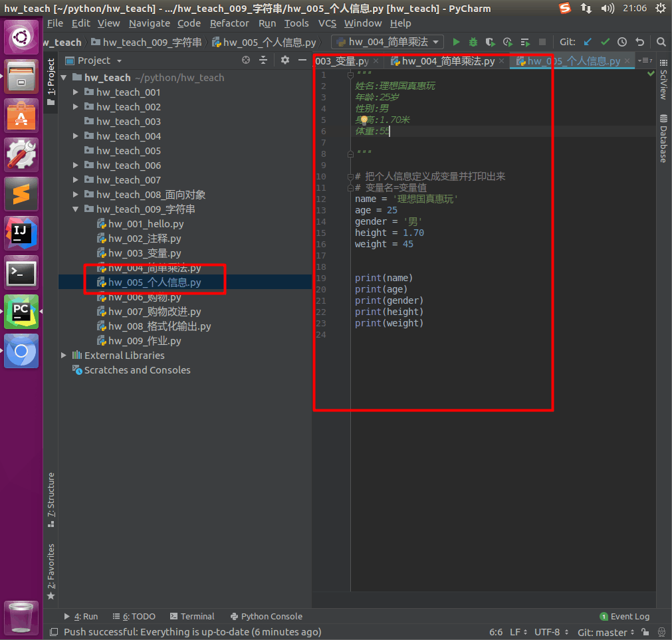This screenshot has width=672, height=640.
Task: Open the Git: master branch popup
Action: pyautogui.click(x=606, y=632)
